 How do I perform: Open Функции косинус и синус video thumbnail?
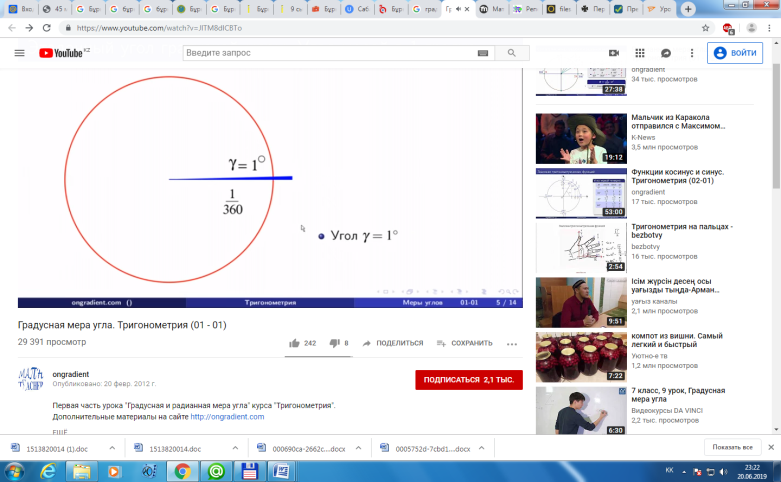(581, 193)
